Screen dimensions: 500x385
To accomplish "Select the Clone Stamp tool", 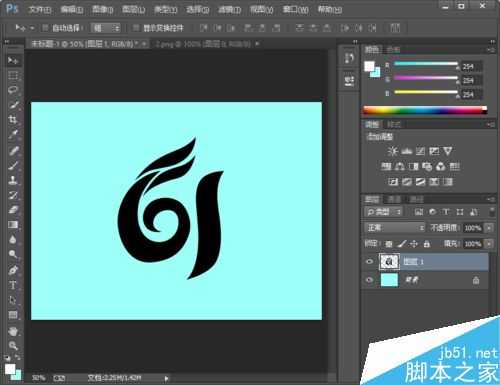I will (13, 180).
